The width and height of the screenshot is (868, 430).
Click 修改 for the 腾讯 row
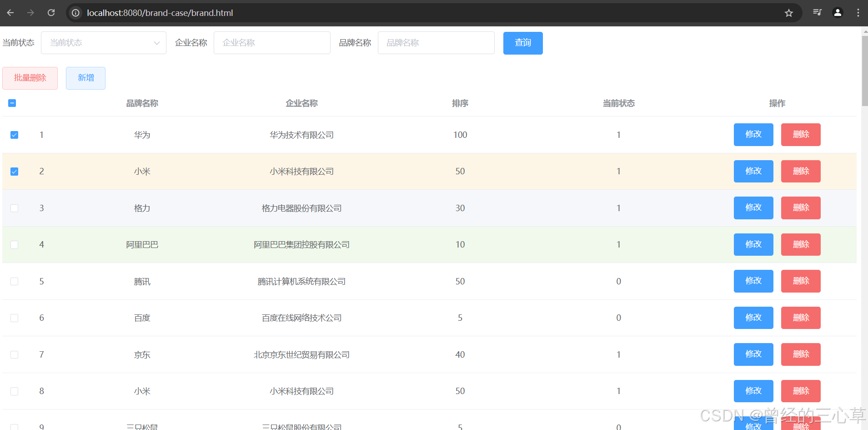[x=753, y=281]
